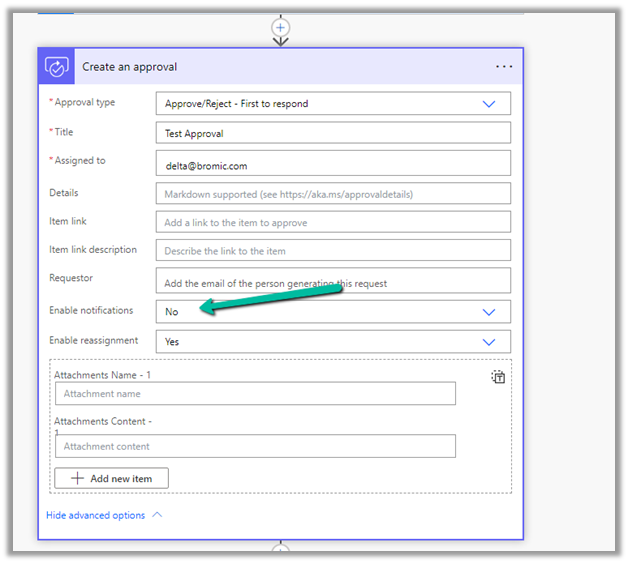
Task: Click the Title field with Test Approval
Action: click(333, 133)
